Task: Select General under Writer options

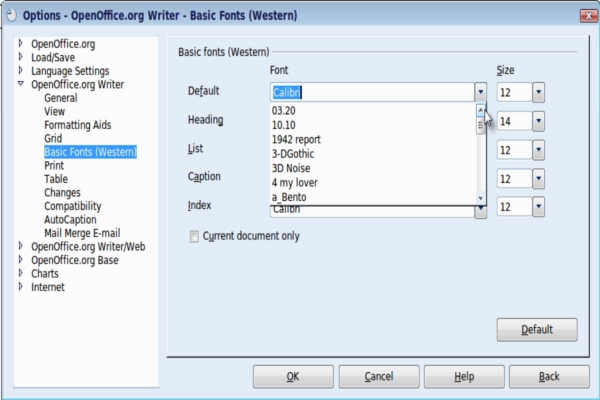Action: pyautogui.click(x=60, y=98)
